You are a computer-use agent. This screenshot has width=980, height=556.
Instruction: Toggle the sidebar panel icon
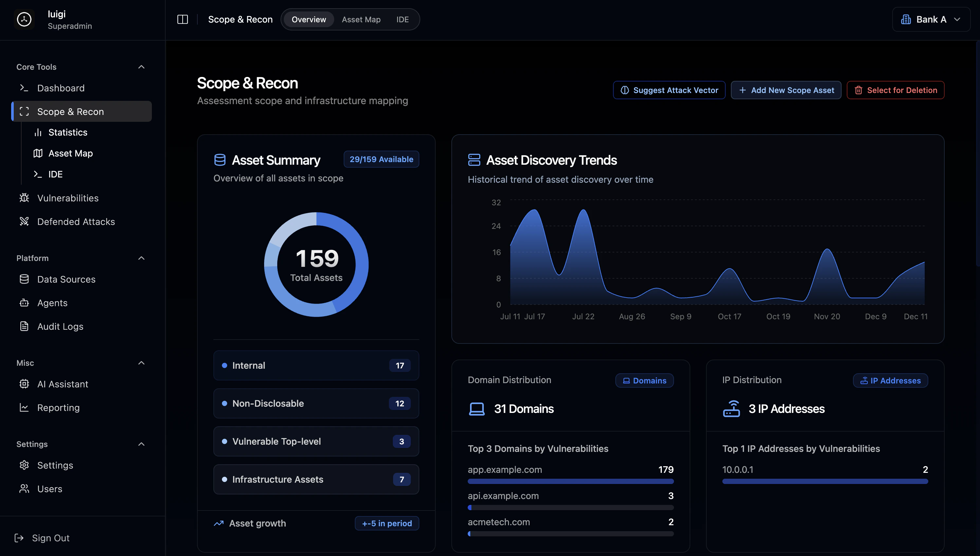pyautogui.click(x=182, y=19)
